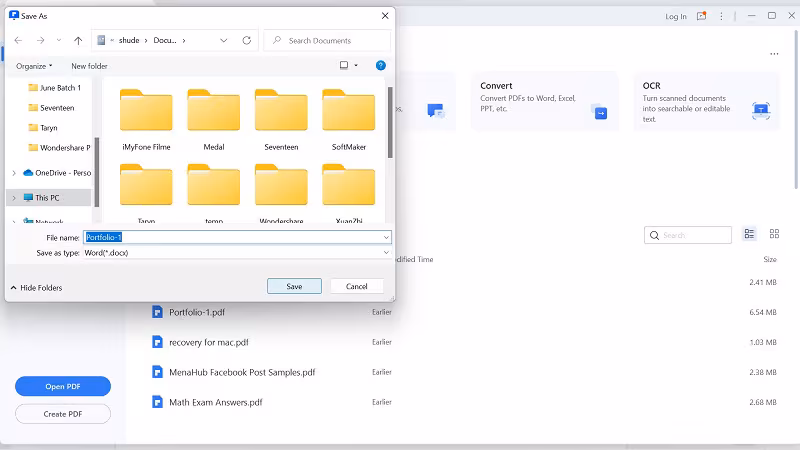The image size is (800, 450).
Task: Open the iMyFone Filme folder
Action: (146, 120)
